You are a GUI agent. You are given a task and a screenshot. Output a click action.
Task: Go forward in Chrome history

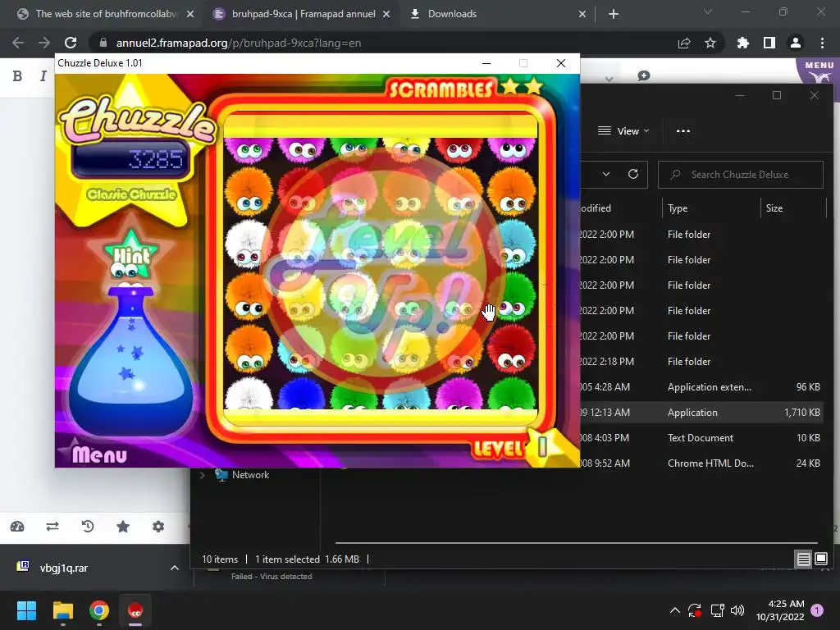click(44, 43)
